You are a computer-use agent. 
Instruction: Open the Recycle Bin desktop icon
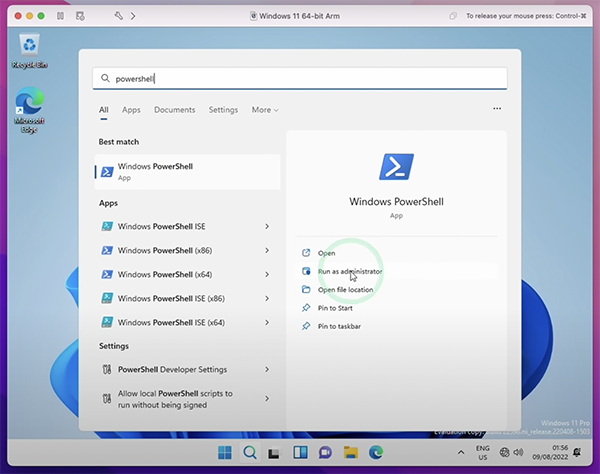[29, 51]
